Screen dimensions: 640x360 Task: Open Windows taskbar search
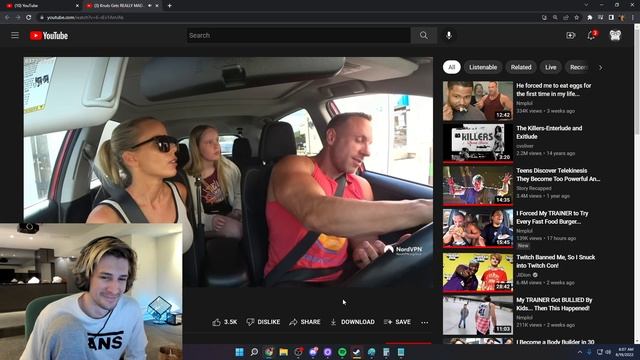click(254, 352)
